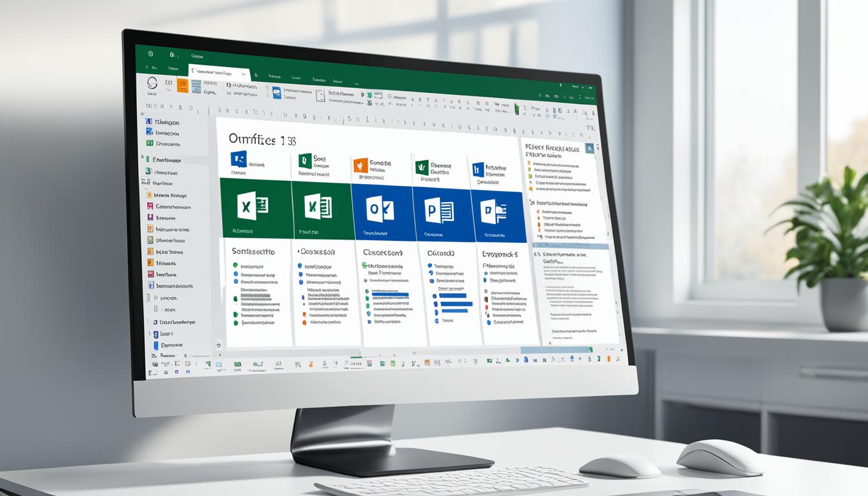868x496 pixels.
Task: Click the small blue icon above the Excel X tile
Action: click(x=238, y=160)
